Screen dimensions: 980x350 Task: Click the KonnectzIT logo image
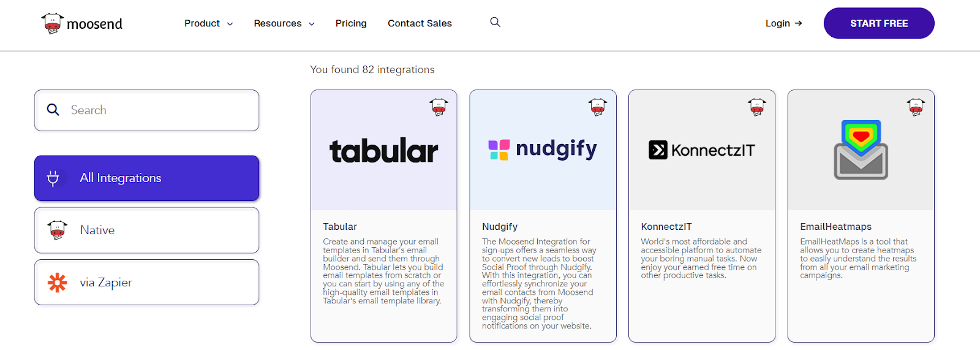701,150
